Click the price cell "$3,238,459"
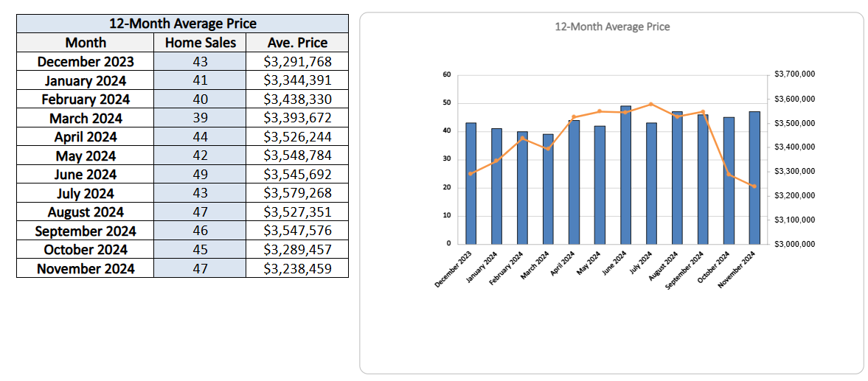This screenshot has height=381, width=868. [297, 269]
